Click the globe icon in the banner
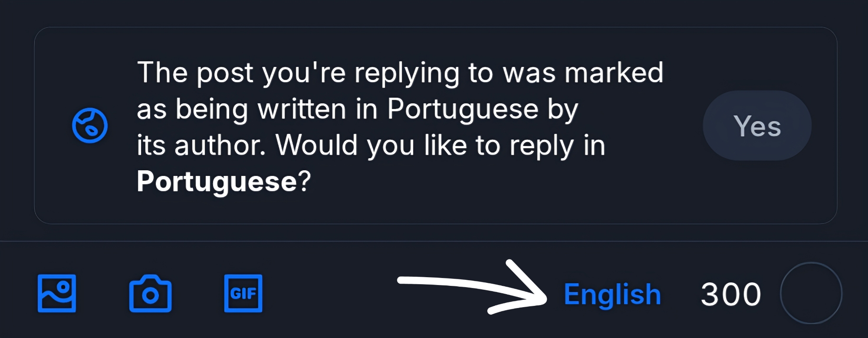868x338 pixels. [90, 126]
